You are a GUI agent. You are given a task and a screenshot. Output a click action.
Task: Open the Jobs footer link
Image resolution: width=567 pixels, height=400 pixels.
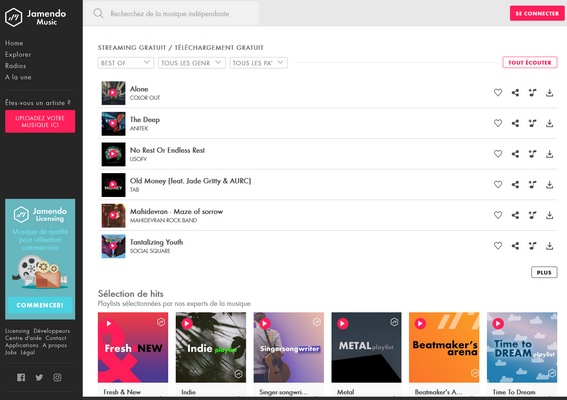11,353
